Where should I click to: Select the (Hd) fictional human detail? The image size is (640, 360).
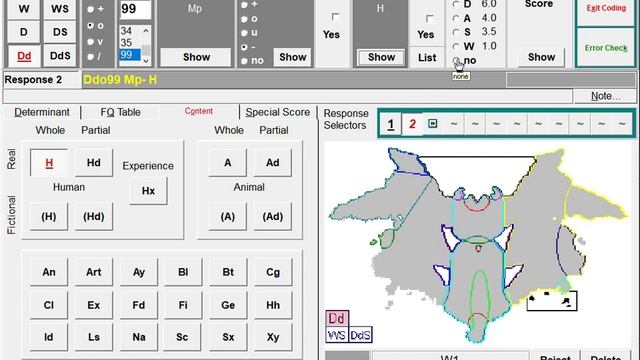click(94, 216)
